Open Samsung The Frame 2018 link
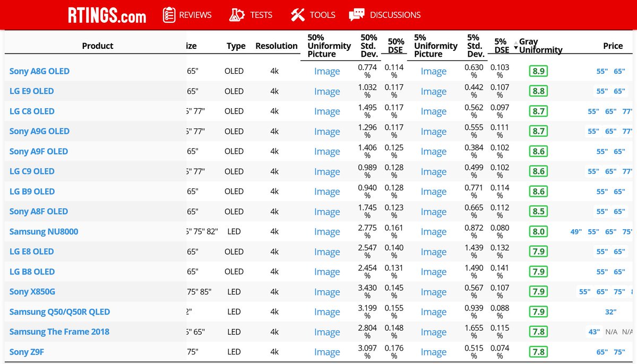This screenshot has width=637, height=364. (59, 332)
